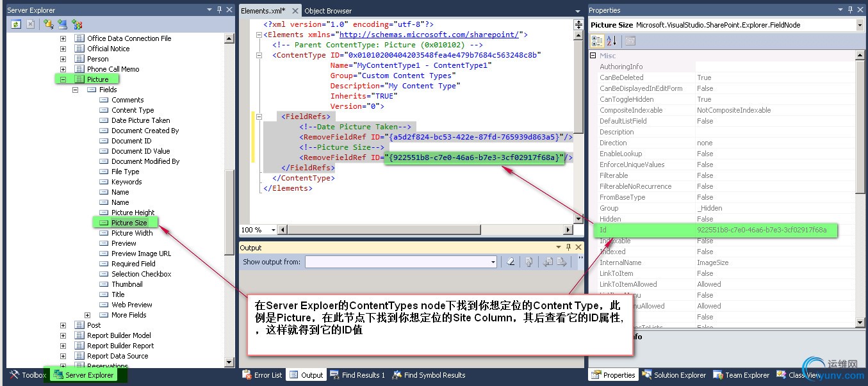Click the Thumbnail field icon
Image resolution: width=868 pixels, height=386 pixels.
coord(104,284)
